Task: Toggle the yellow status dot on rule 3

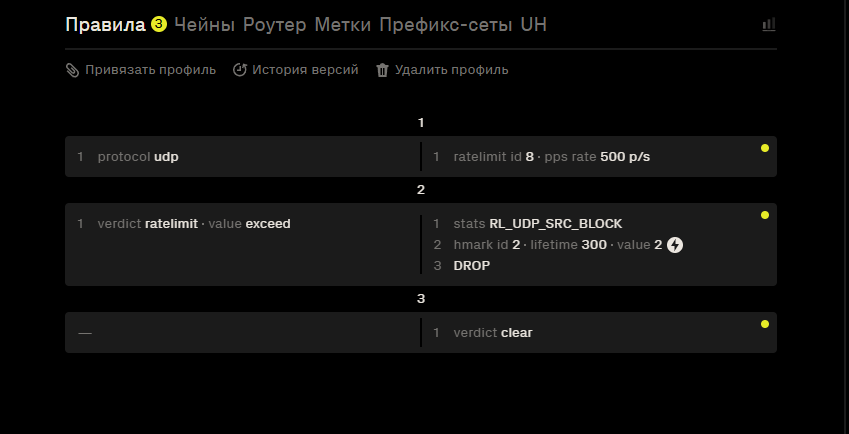Action: (x=765, y=324)
